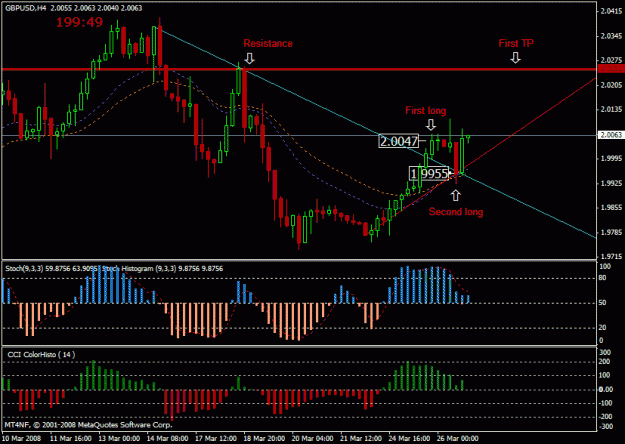
Task: Click the 50 level on Stoch scale
Action: (x=603, y=303)
